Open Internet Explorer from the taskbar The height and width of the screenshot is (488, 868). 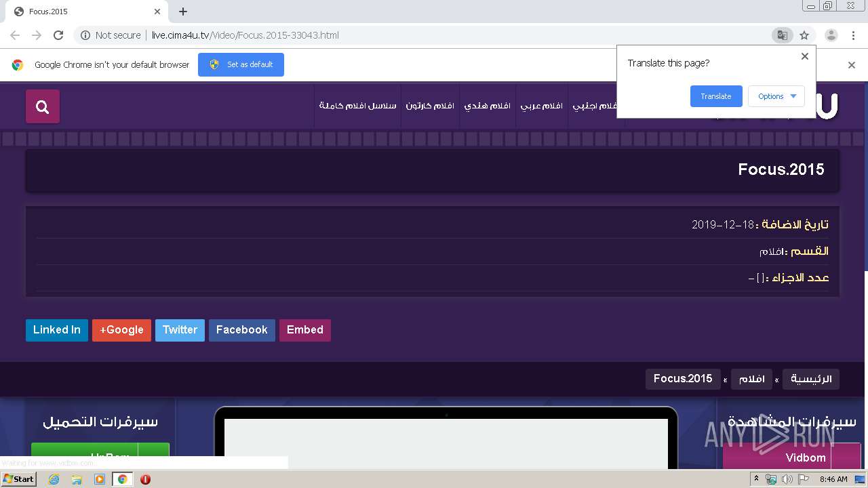coord(54,479)
